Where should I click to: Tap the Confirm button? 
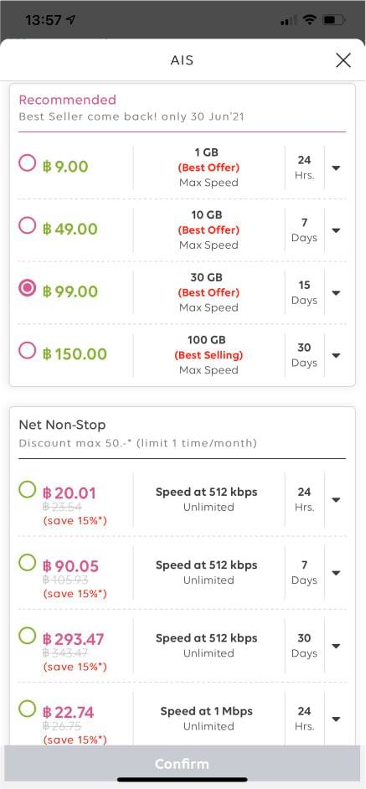point(182,764)
